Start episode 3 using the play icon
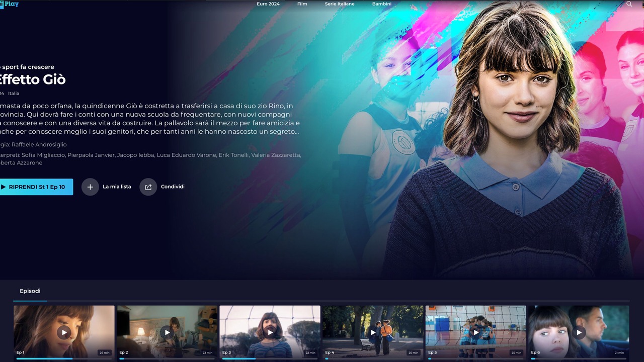Image resolution: width=644 pixels, height=362 pixels. click(270, 332)
